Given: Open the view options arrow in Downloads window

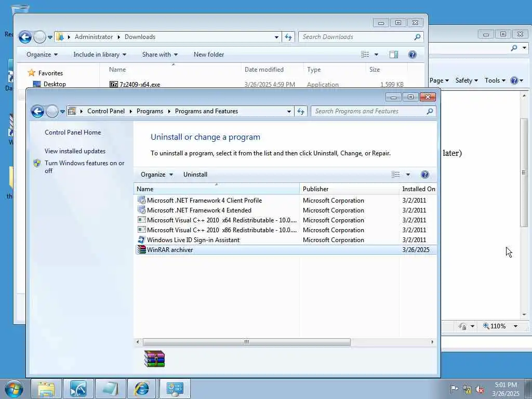Looking at the screenshot, I should point(376,54).
